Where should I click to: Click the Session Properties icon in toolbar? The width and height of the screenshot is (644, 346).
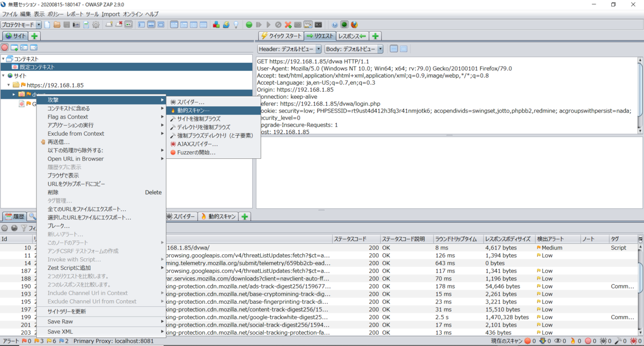tap(86, 25)
